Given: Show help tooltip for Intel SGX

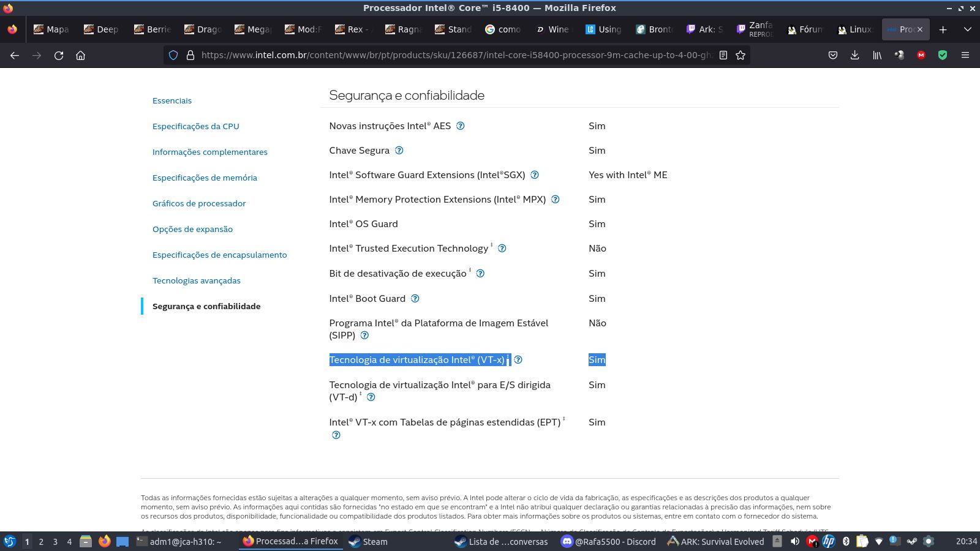Looking at the screenshot, I should pos(535,174).
